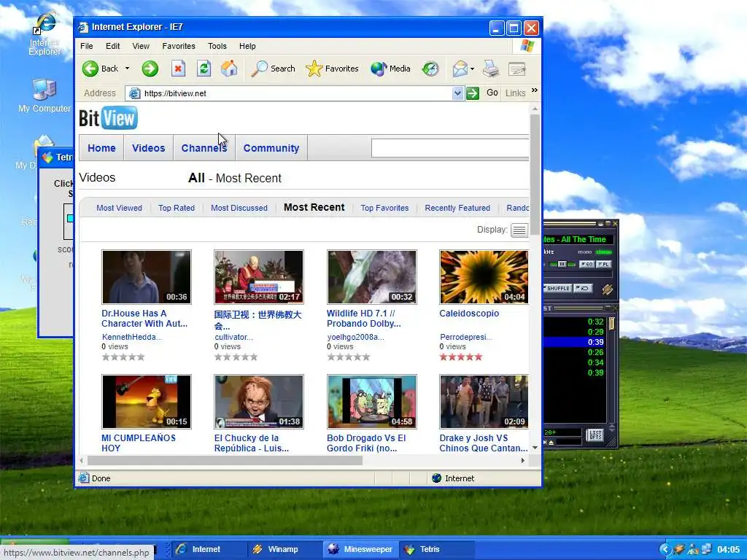Open the Community tab
The image size is (747, 560).
pyautogui.click(x=271, y=148)
